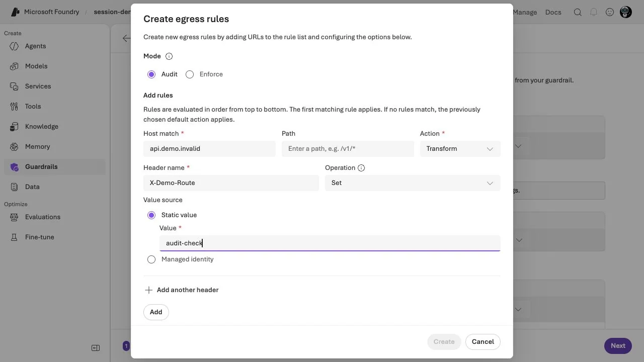
Task: Click the Add rule button
Action: click(x=156, y=312)
